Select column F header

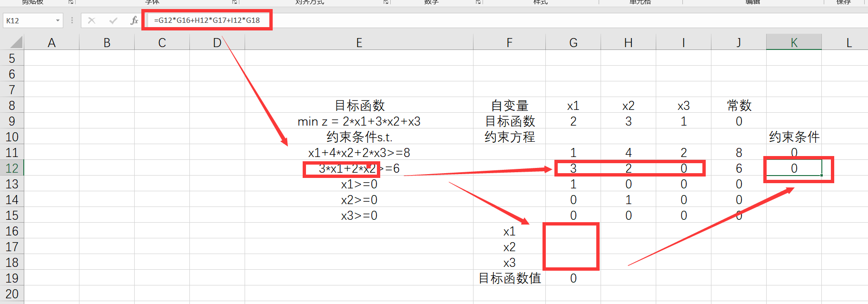click(510, 43)
